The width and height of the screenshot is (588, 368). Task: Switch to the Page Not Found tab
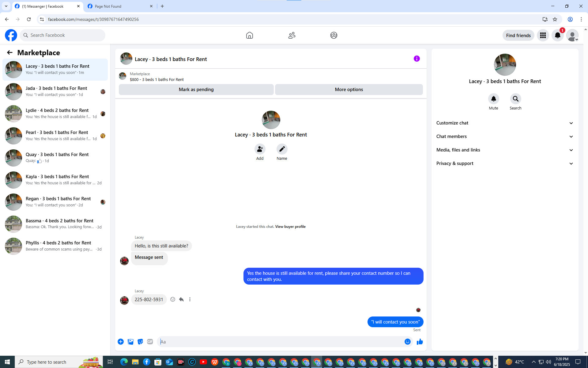(120, 6)
